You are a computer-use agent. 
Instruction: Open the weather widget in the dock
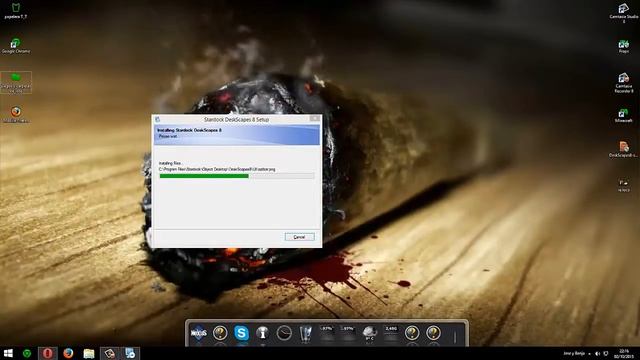(x=369, y=333)
